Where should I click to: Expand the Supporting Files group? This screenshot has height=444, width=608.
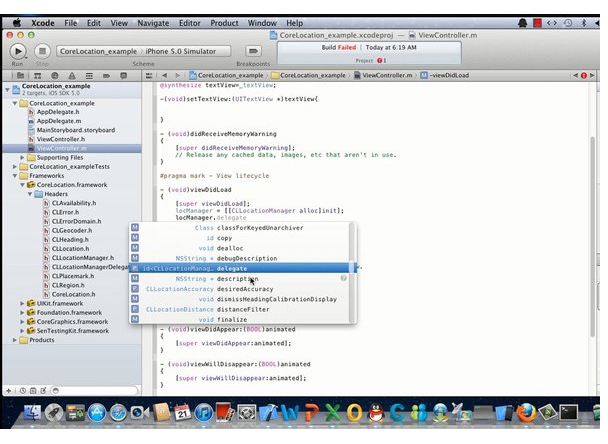click(x=22, y=158)
